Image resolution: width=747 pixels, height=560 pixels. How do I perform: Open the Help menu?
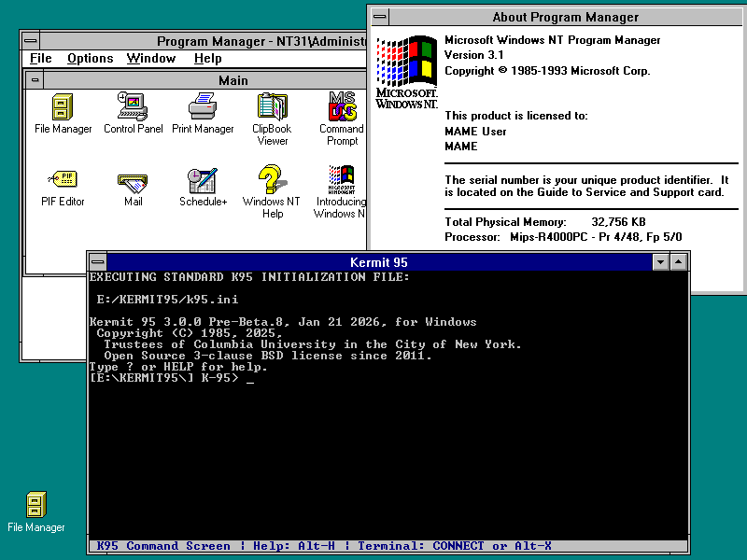click(207, 59)
